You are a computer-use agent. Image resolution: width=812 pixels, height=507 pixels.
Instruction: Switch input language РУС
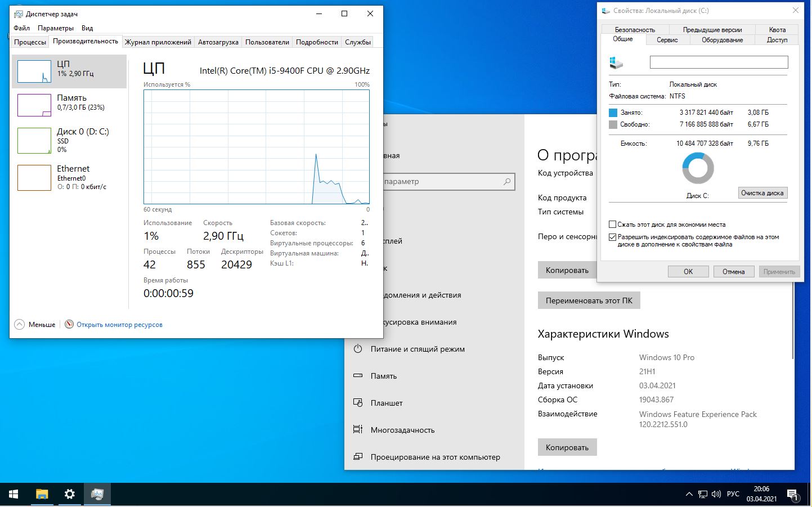(x=733, y=494)
